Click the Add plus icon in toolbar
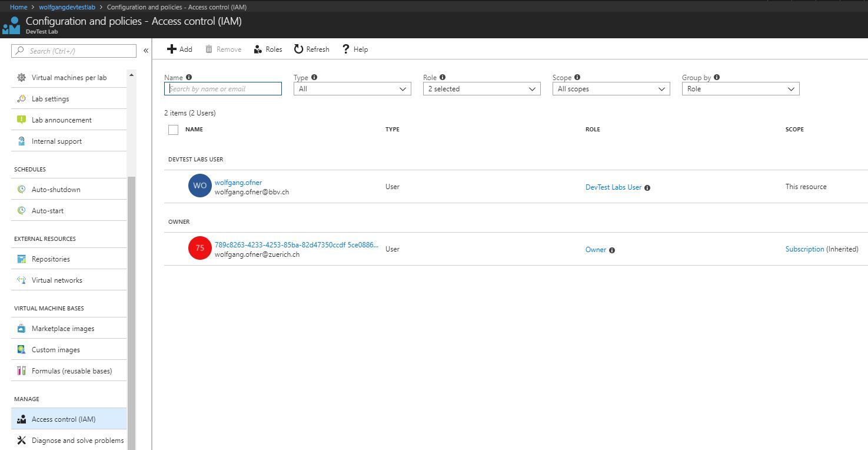The width and height of the screenshot is (868, 450). point(172,49)
